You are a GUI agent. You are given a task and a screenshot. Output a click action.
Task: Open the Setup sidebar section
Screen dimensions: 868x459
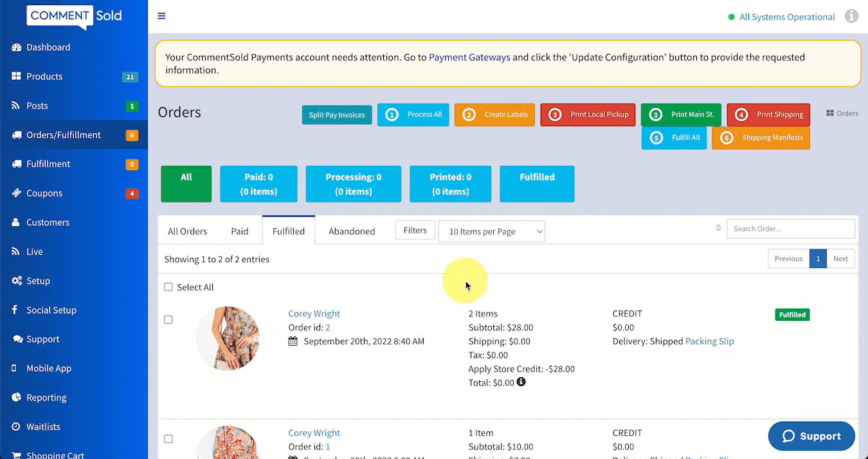click(x=38, y=281)
